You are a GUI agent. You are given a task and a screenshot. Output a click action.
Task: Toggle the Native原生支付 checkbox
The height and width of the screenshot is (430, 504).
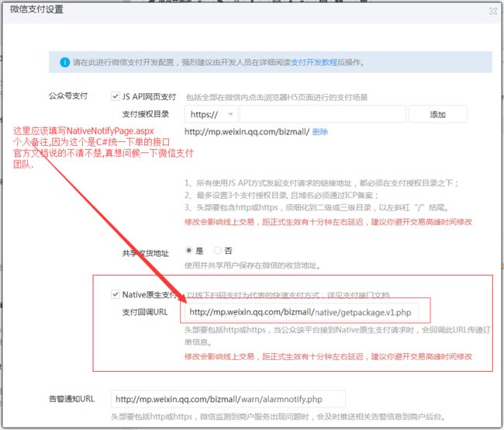click(x=115, y=294)
